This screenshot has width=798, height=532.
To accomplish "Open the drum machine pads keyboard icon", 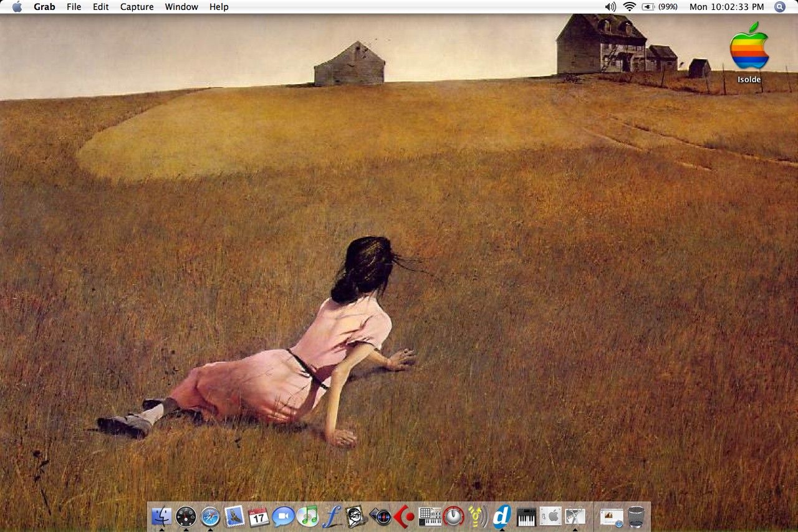I will (x=430, y=516).
